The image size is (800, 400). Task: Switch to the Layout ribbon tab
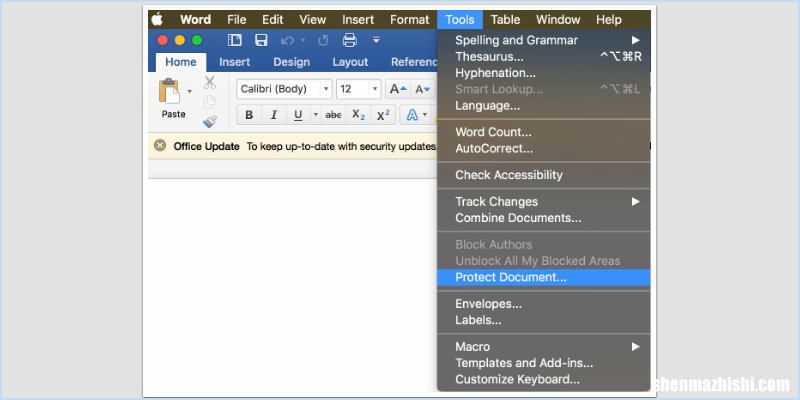(x=350, y=62)
